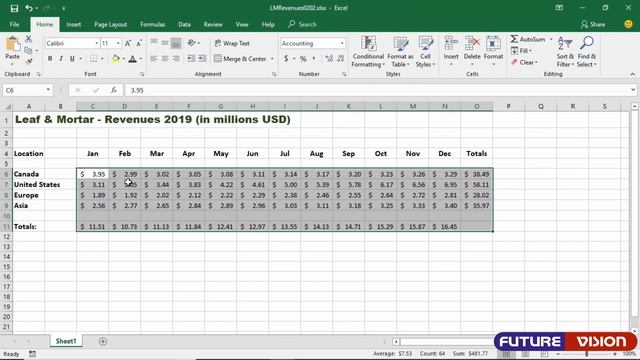Apply comma style

point(314,59)
